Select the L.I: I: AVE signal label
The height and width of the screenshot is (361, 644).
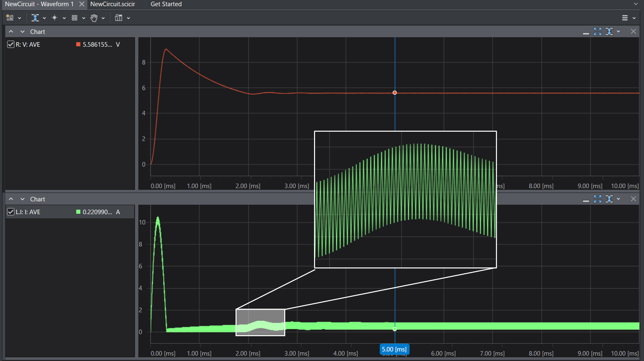coord(28,212)
